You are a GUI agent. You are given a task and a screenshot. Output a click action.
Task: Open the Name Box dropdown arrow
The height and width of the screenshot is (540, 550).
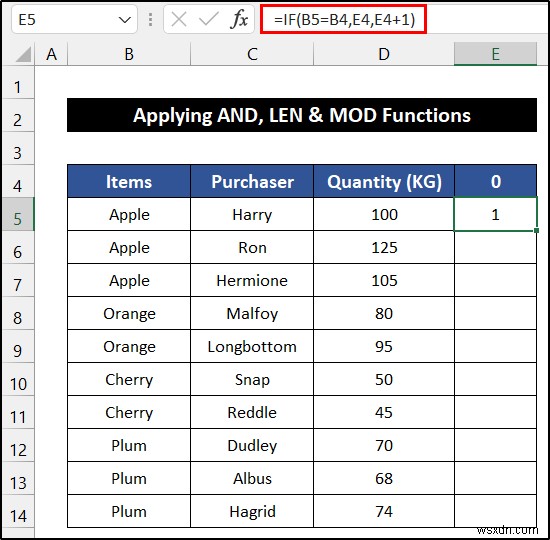[x=125, y=20]
